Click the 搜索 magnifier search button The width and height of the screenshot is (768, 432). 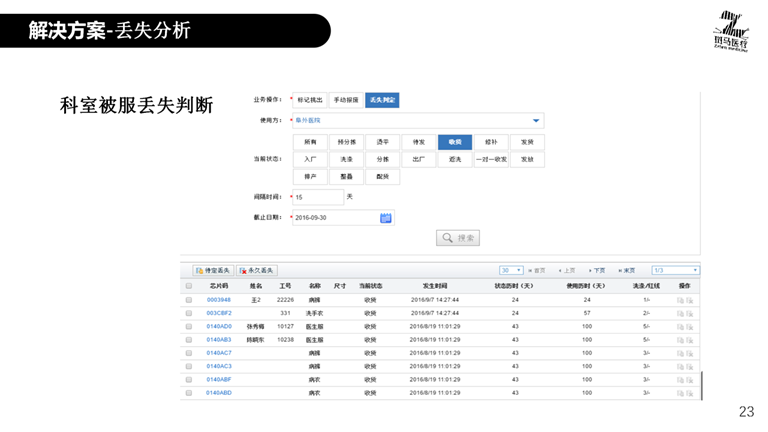click(458, 238)
